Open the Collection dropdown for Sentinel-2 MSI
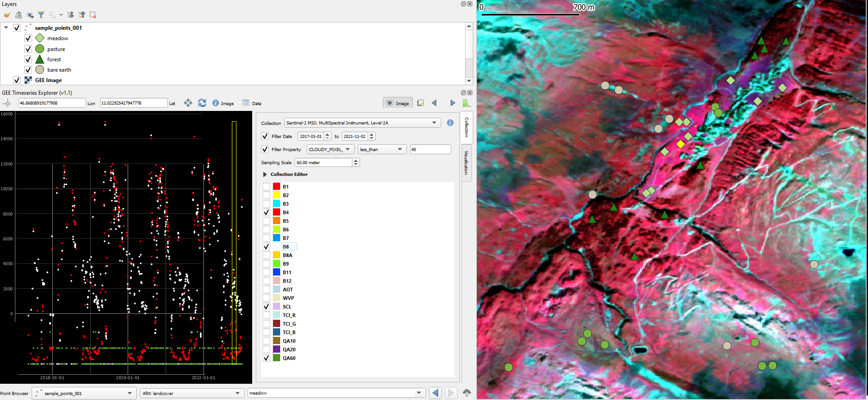 coord(362,123)
